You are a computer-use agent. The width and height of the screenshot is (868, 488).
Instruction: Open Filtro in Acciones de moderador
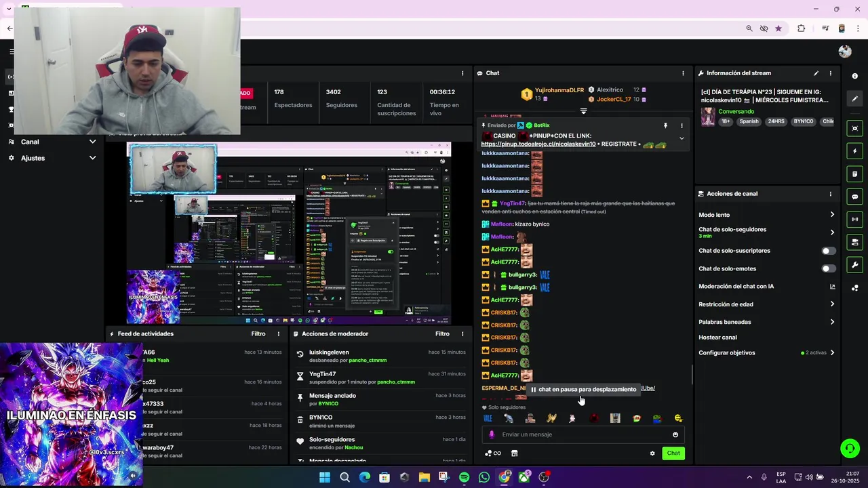(442, 334)
